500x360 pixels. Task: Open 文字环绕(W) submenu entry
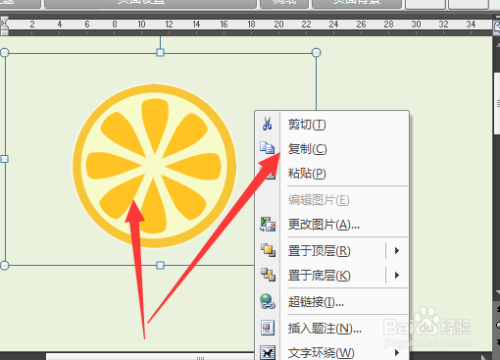(x=332, y=353)
